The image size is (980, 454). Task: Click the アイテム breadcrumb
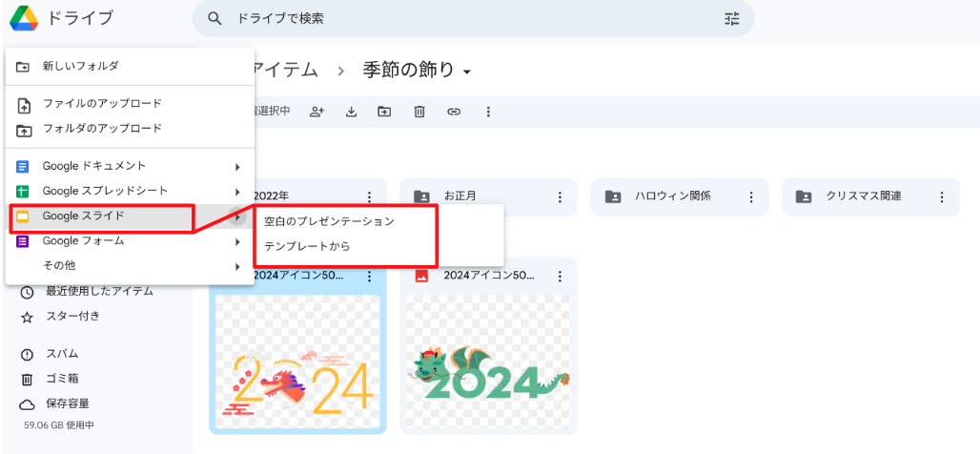click(x=285, y=70)
